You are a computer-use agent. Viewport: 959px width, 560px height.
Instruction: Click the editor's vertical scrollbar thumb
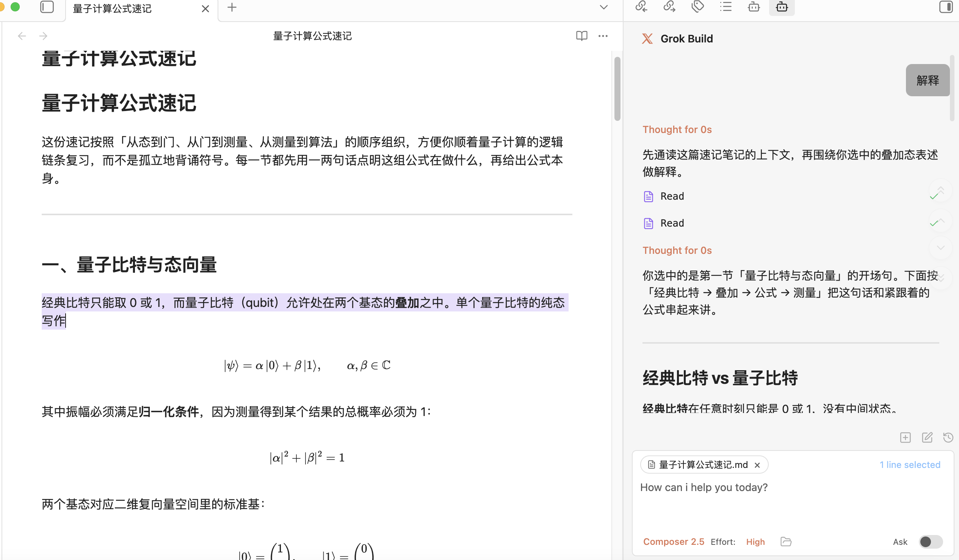pyautogui.click(x=617, y=89)
